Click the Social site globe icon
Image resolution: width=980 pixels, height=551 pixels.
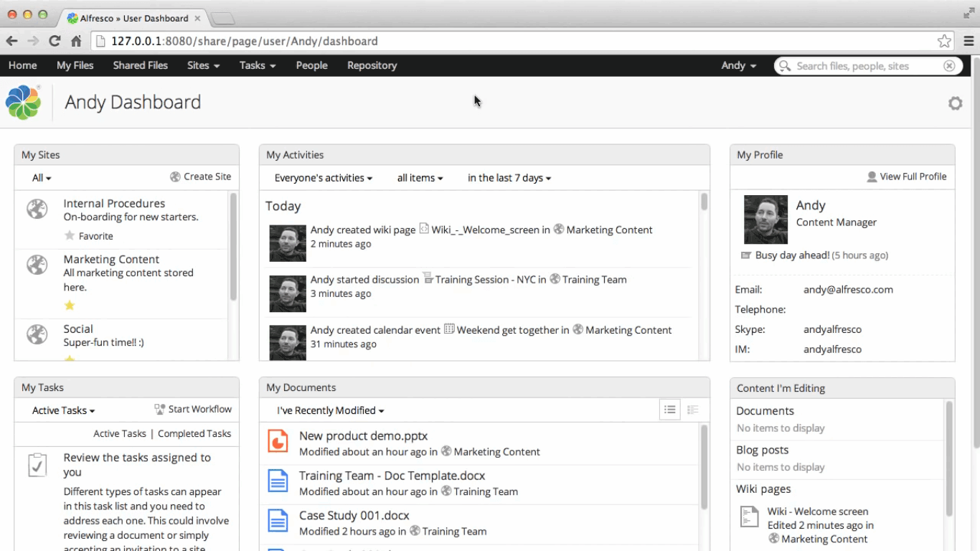pos(37,334)
